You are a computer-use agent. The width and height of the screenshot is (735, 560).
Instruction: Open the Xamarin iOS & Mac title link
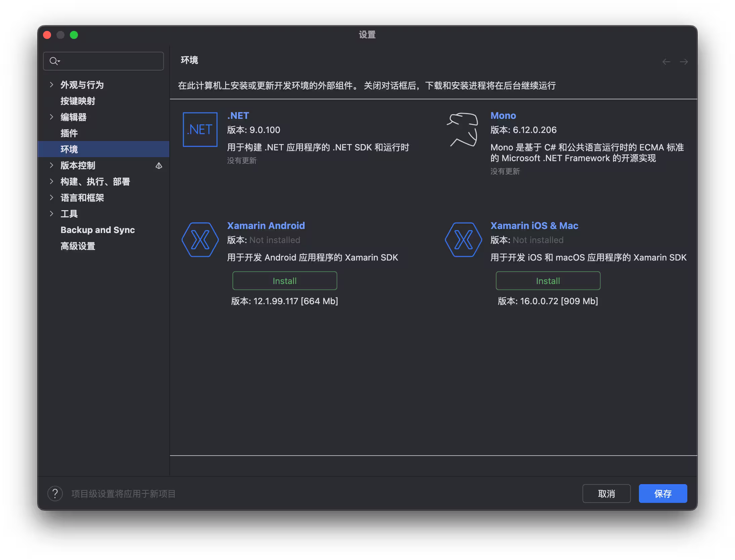(534, 226)
